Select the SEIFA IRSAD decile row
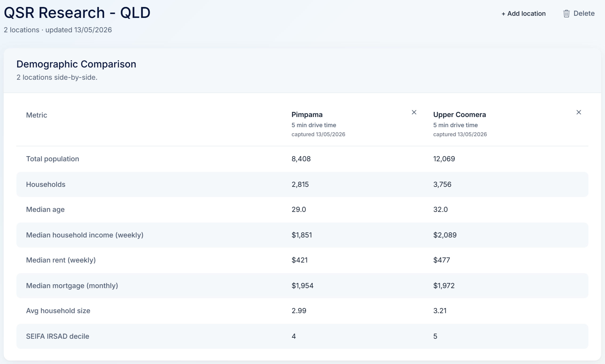The image size is (605, 364). pyautogui.click(x=302, y=336)
